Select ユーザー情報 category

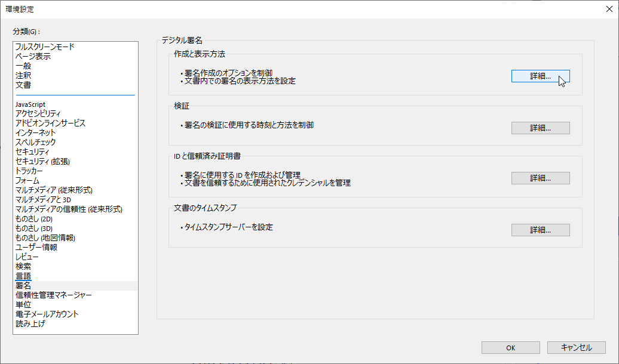point(36,247)
